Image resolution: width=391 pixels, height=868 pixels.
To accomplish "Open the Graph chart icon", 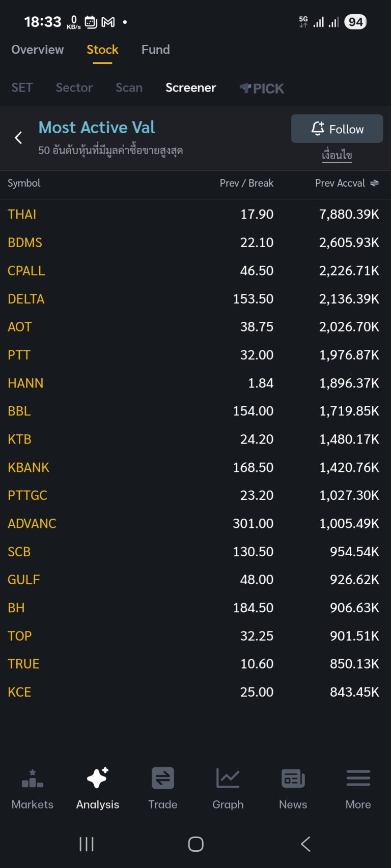I will pyautogui.click(x=228, y=779).
